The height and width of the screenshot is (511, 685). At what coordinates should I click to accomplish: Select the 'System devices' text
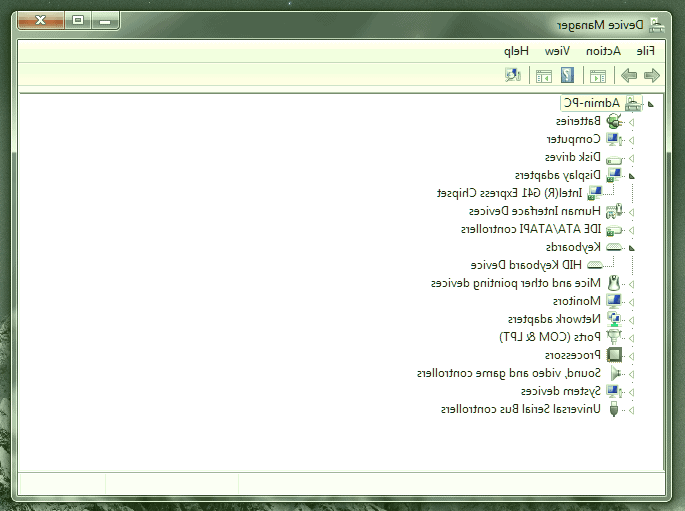(560, 391)
